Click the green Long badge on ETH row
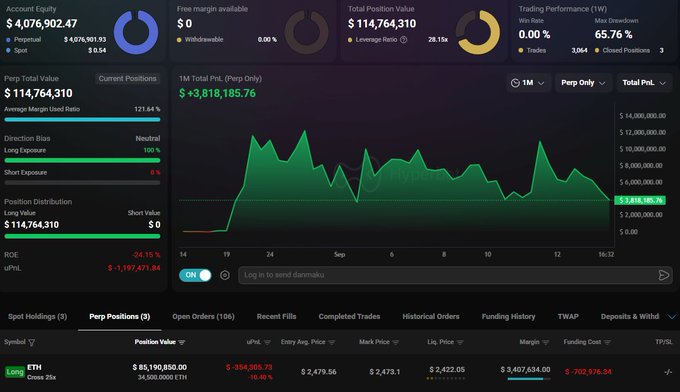 15,372
